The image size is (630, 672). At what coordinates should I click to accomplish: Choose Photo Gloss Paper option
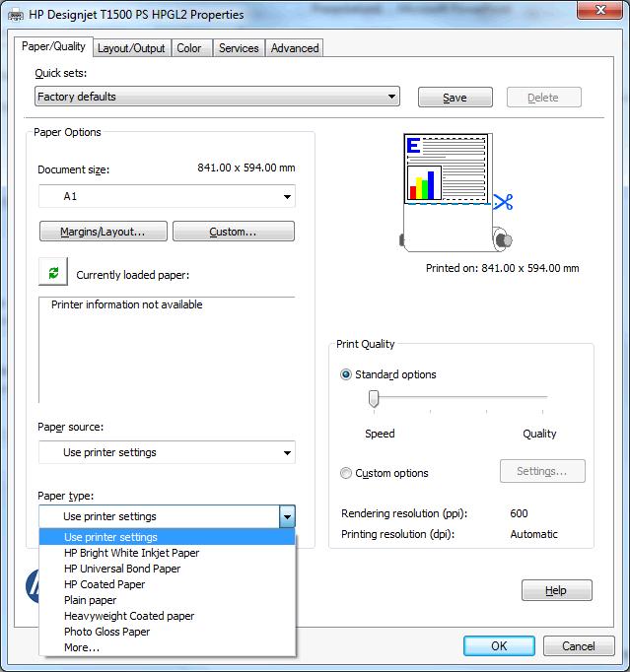click(167, 632)
